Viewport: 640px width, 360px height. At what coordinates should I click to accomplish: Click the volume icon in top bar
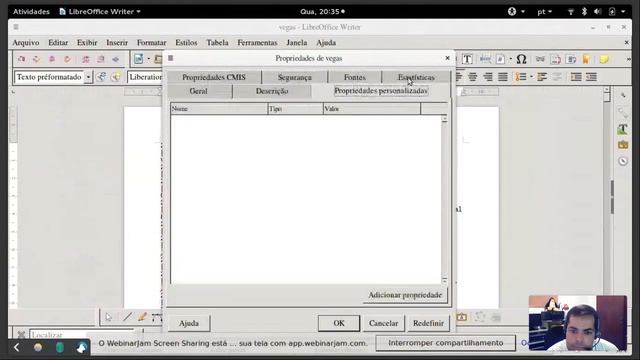[x=598, y=11]
